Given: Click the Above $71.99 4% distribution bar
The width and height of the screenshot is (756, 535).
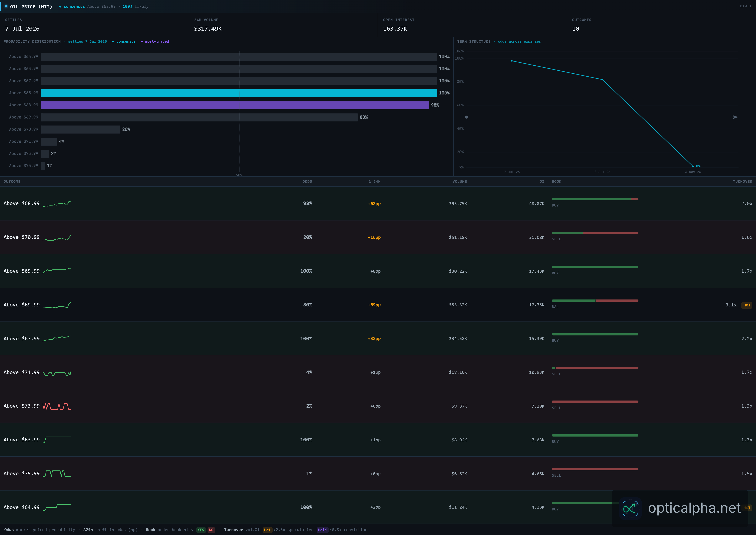Looking at the screenshot, I should click(49, 142).
